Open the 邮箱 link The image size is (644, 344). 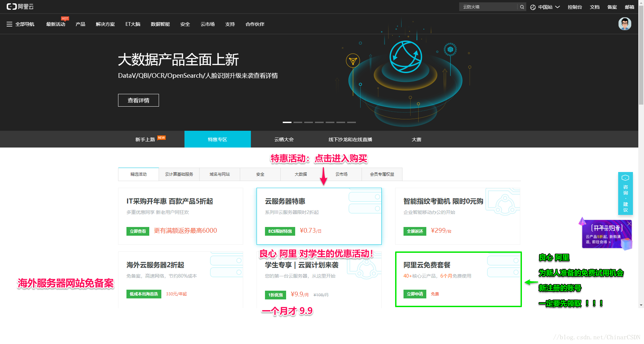pyautogui.click(x=630, y=7)
